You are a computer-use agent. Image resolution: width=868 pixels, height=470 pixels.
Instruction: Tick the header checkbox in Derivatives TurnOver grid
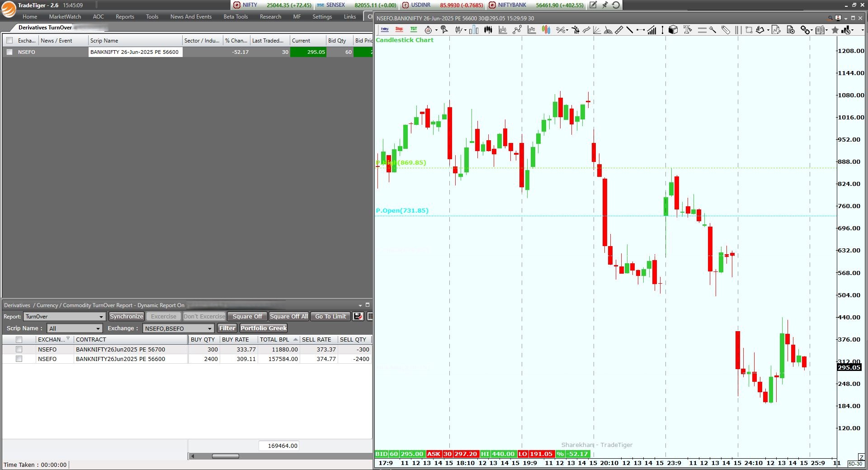click(9, 41)
